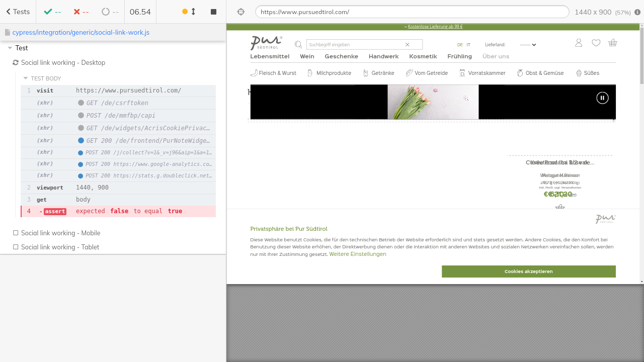Open the Geschenke menu item

pos(341,56)
